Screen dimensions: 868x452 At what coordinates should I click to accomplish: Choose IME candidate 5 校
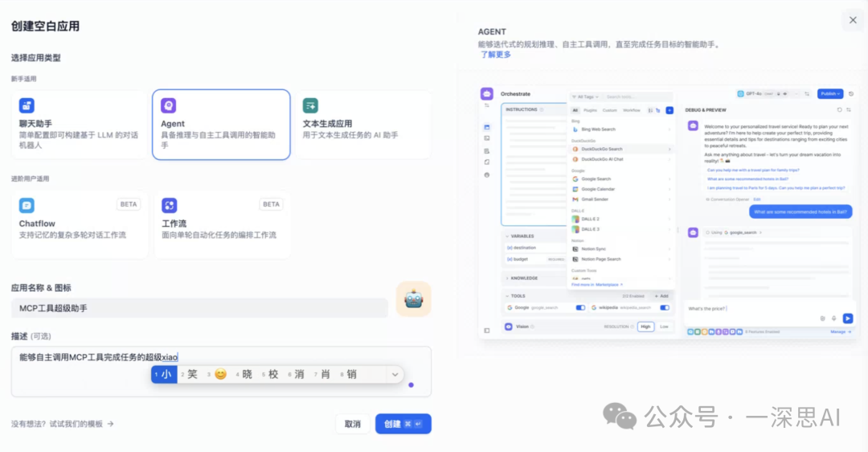pyautogui.click(x=271, y=375)
